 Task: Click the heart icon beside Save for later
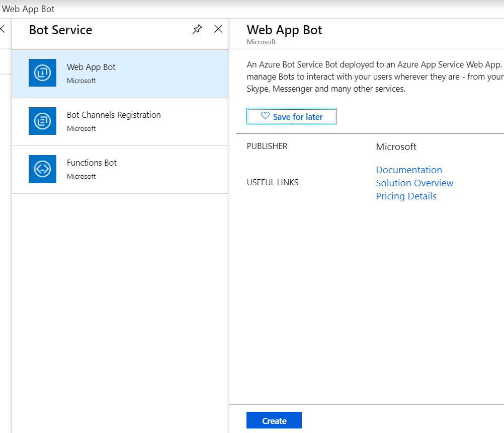pos(265,116)
